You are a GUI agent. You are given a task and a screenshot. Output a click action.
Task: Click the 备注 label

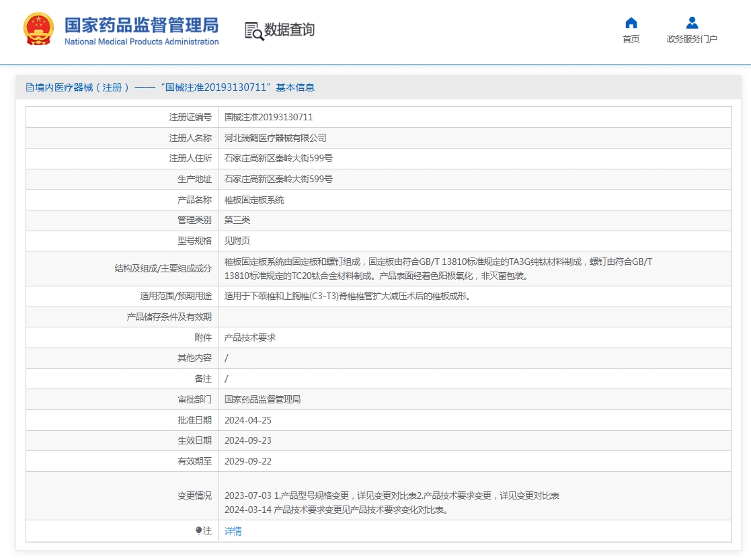point(203,378)
